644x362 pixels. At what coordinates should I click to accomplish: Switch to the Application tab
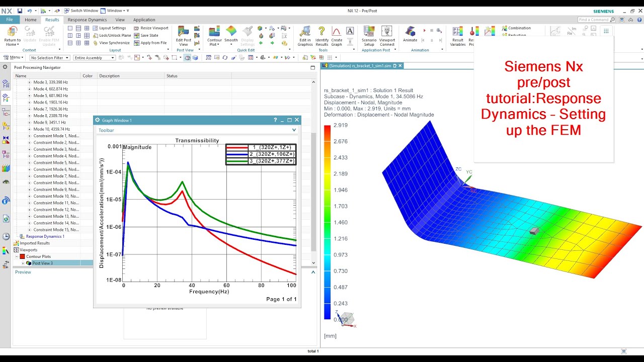point(144,20)
